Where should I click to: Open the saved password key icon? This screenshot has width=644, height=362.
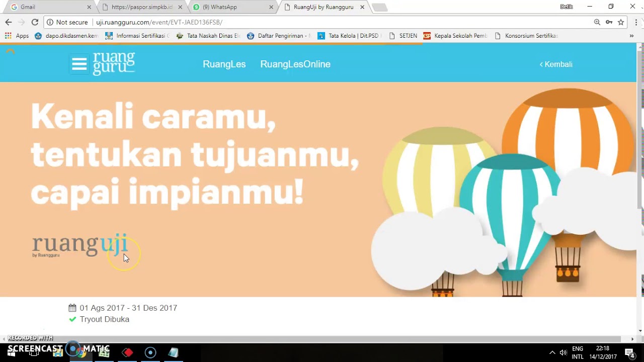tap(609, 22)
